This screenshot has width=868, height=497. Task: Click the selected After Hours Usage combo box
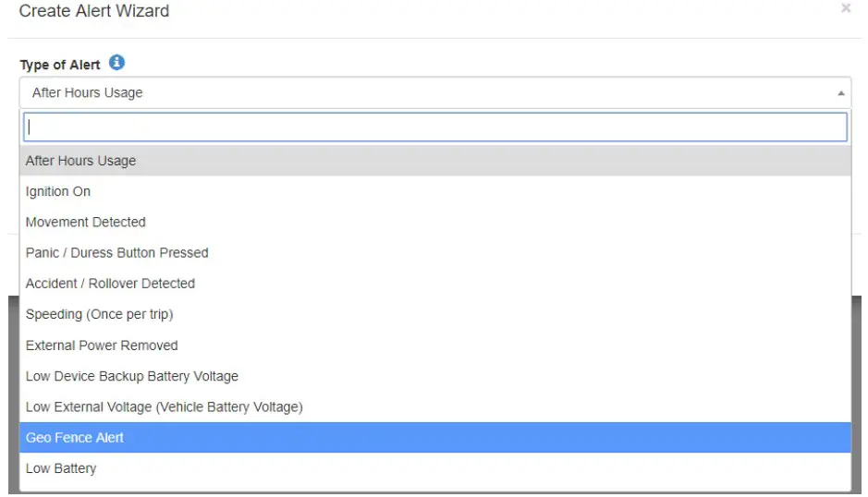(x=425, y=92)
